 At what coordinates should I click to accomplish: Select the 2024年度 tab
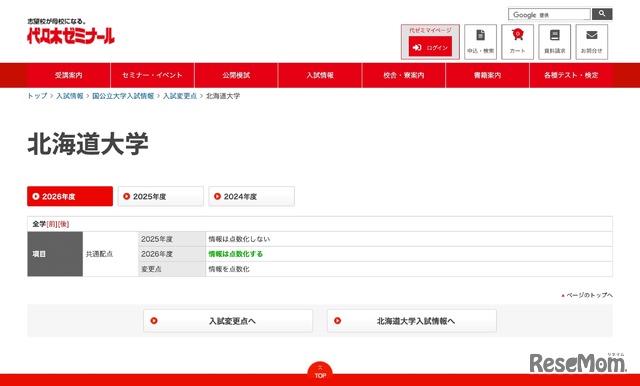pyautogui.click(x=251, y=196)
